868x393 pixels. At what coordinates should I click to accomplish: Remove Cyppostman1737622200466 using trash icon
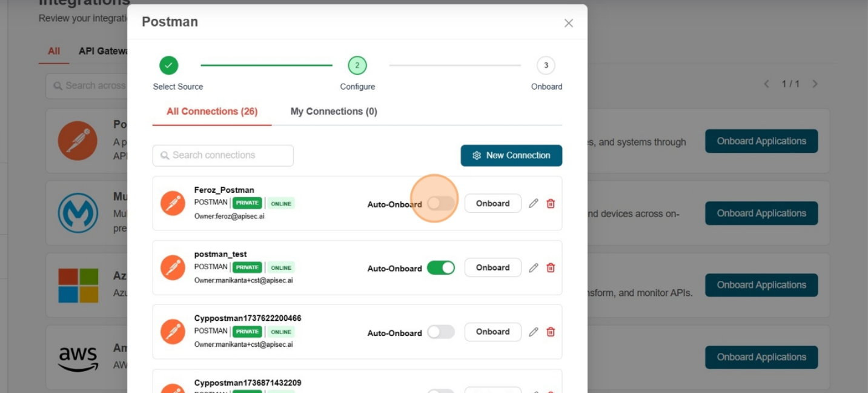(551, 332)
